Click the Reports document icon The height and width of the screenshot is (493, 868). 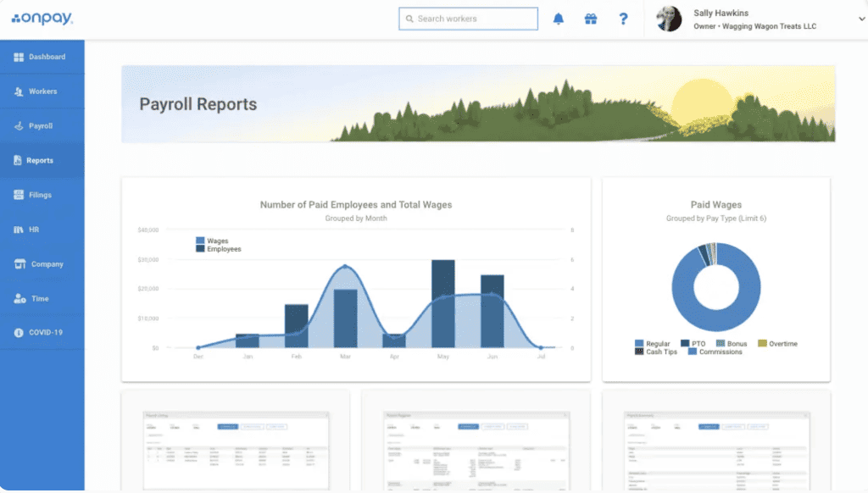click(18, 160)
